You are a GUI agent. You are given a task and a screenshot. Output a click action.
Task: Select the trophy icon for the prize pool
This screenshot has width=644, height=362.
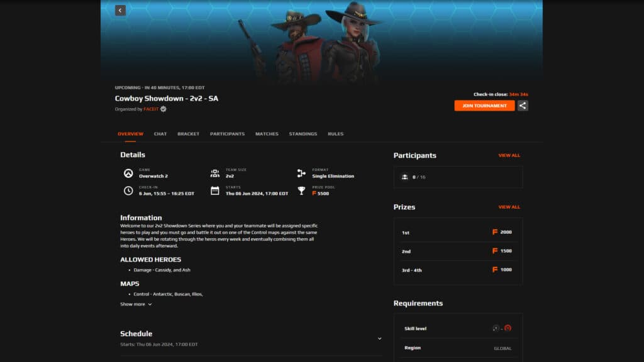[x=302, y=190]
